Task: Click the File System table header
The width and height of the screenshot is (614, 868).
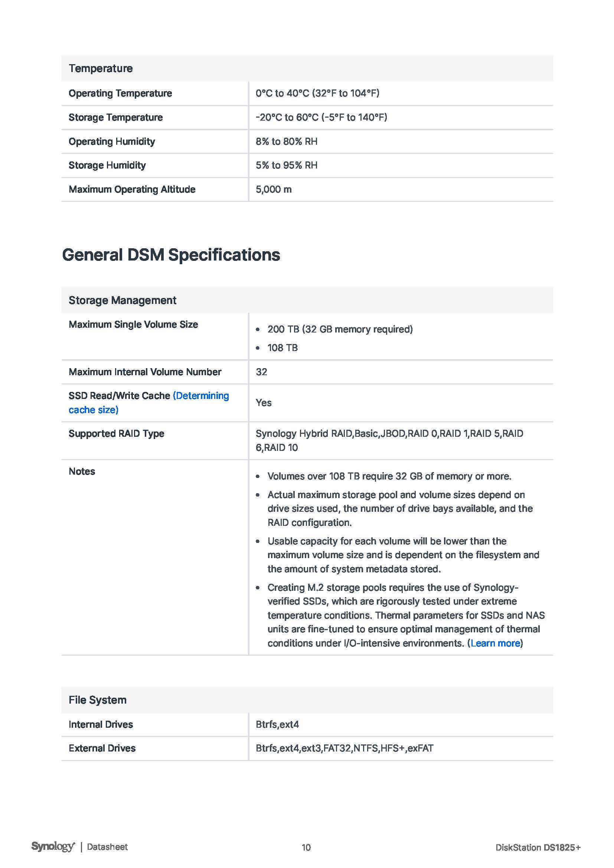Action: tap(98, 700)
